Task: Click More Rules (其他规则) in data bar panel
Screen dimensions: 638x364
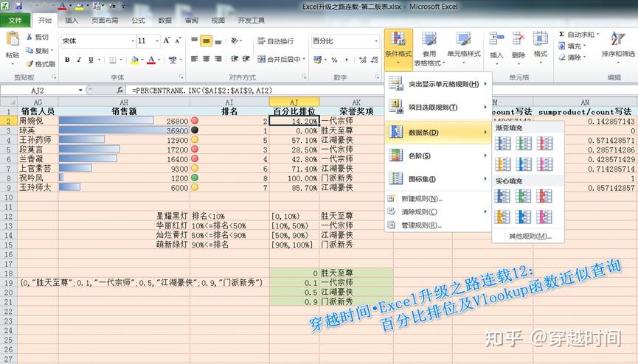Action: (x=530, y=237)
